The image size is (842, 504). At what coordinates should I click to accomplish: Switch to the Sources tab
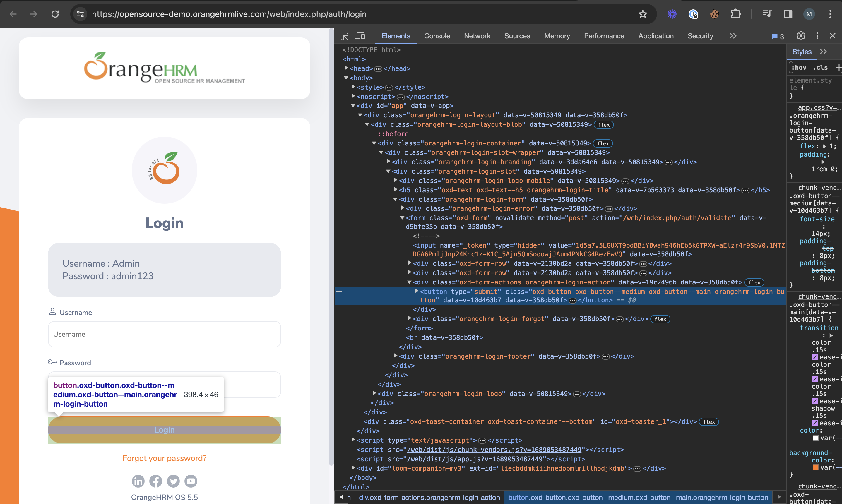click(517, 36)
